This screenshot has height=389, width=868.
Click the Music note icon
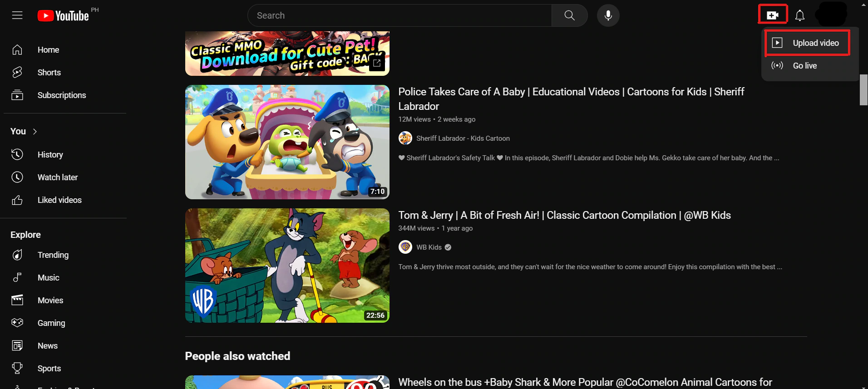17,277
